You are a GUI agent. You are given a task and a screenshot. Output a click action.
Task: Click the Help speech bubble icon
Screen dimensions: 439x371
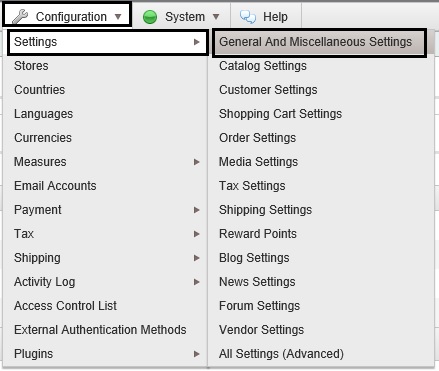(x=248, y=17)
